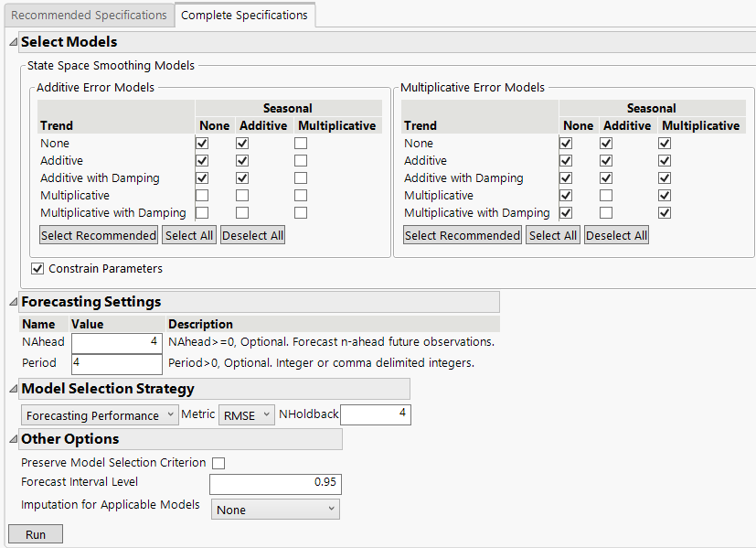Image resolution: width=756 pixels, height=548 pixels.
Task: Collapse the Model Selection Strategy section
Action: 13,389
